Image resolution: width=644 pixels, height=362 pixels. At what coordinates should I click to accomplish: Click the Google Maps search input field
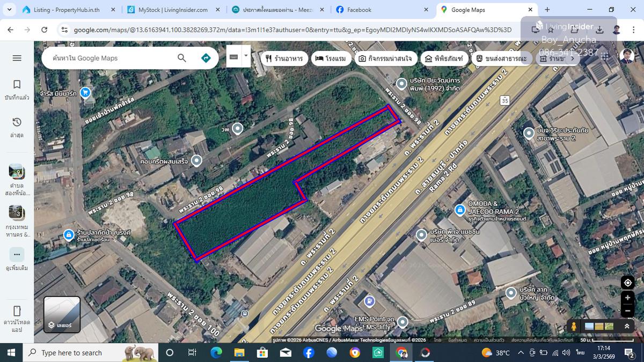pos(110,58)
